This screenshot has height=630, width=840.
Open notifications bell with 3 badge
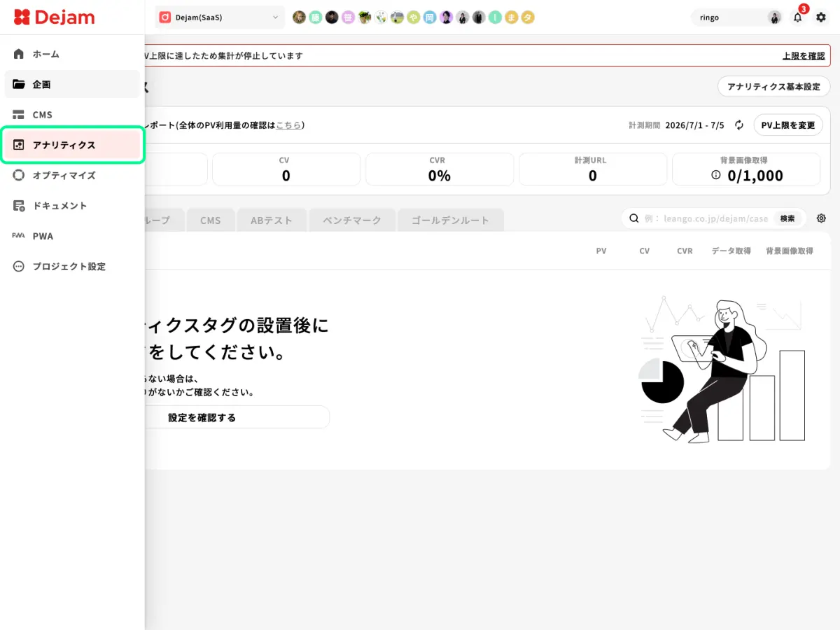[798, 17]
